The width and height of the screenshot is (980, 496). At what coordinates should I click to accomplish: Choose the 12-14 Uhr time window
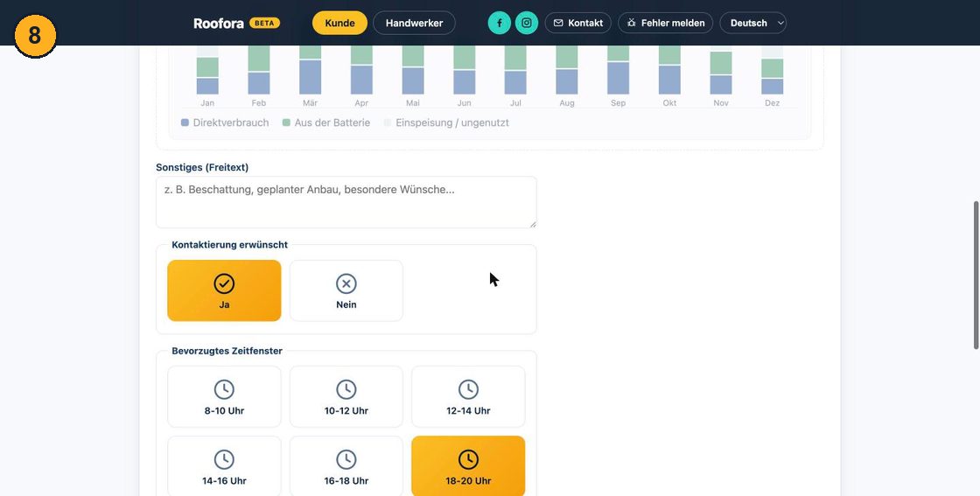468,396
